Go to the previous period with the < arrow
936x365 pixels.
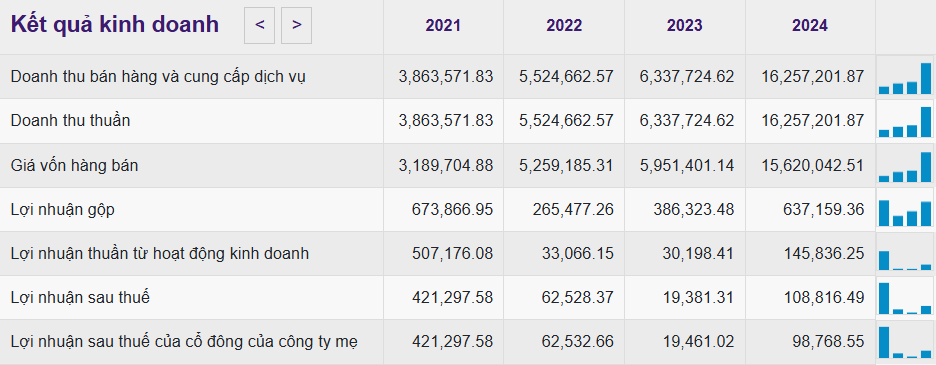(259, 26)
